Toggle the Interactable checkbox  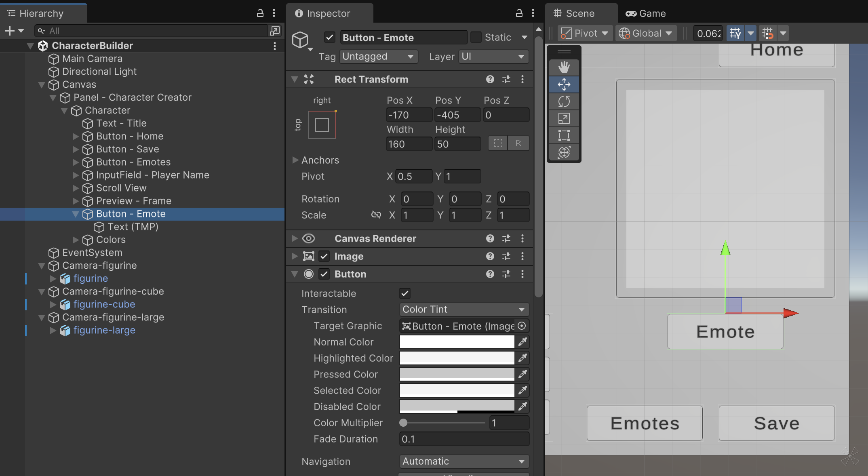(405, 293)
